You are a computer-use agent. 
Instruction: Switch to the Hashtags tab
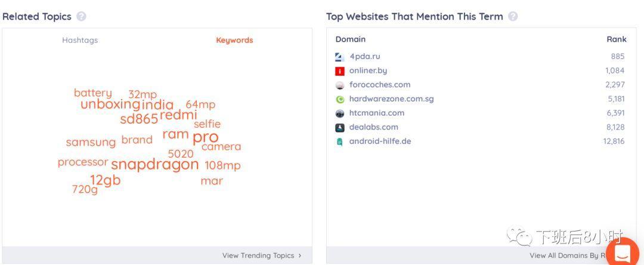tap(80, 40)
